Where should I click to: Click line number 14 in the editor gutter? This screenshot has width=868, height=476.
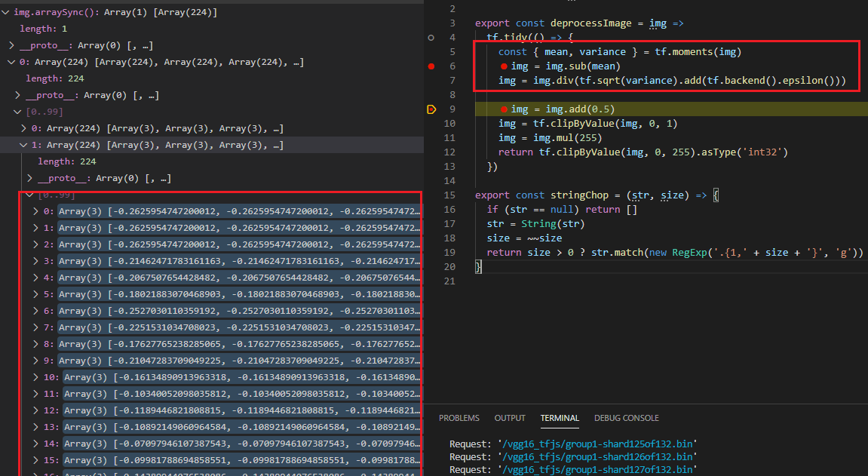coord(449,181)
